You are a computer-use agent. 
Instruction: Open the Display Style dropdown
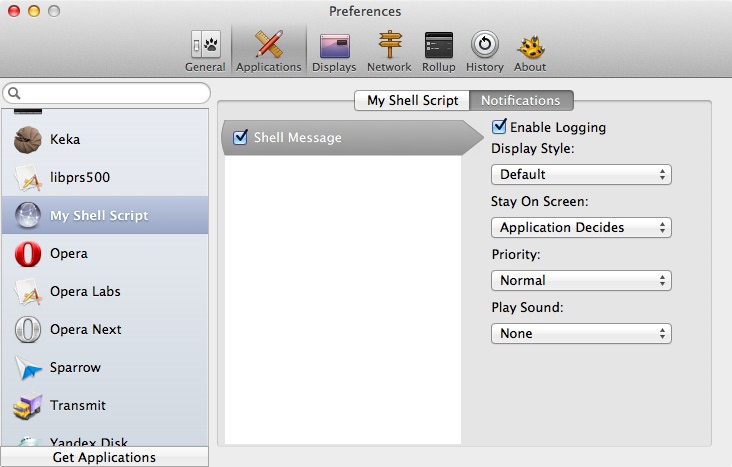(581, 175)
